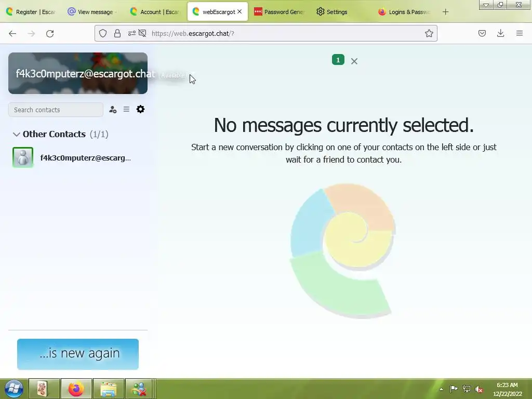Open the f4k3c0mputerz@escarg... contact avatar

[23, 157]
